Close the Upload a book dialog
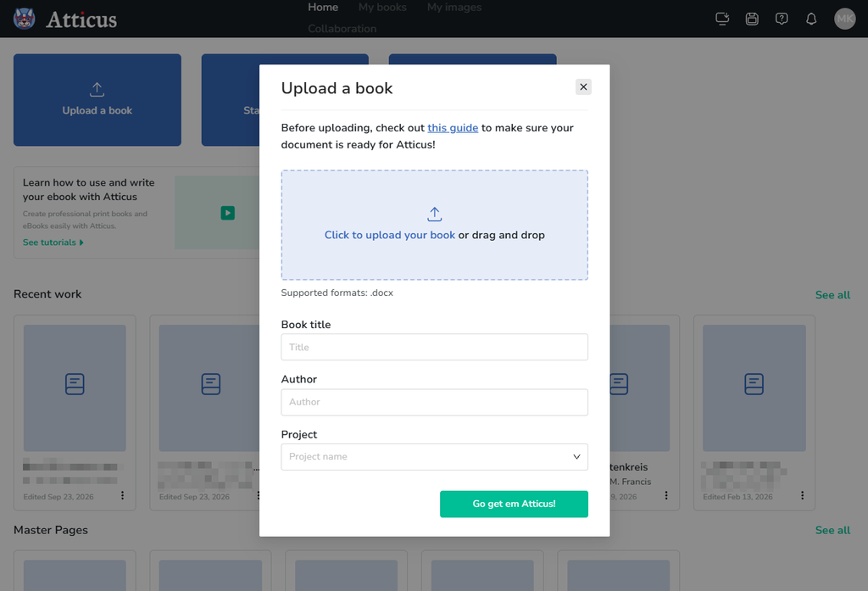 pyautogui.click(x=583, y=87)
